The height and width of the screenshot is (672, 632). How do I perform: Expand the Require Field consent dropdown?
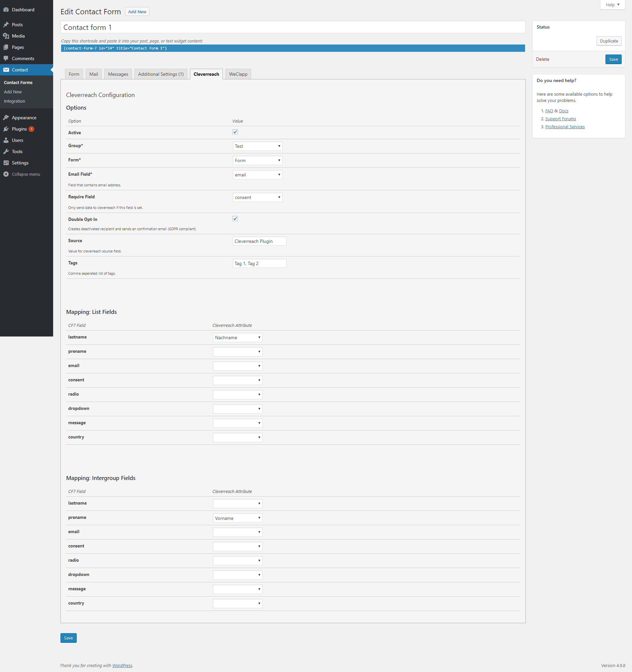pyautogui.click(x=257, y=197)
